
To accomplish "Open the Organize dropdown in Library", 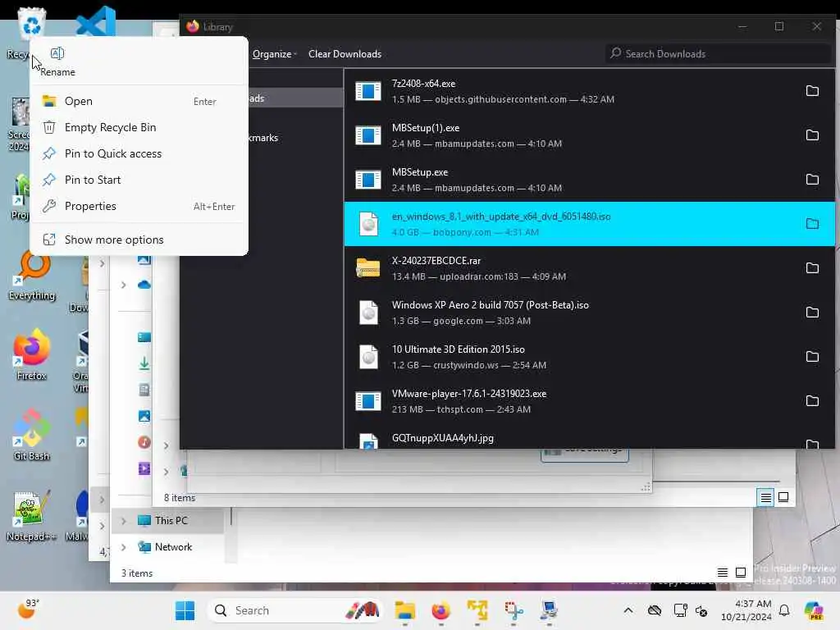I will click(274, 54).
